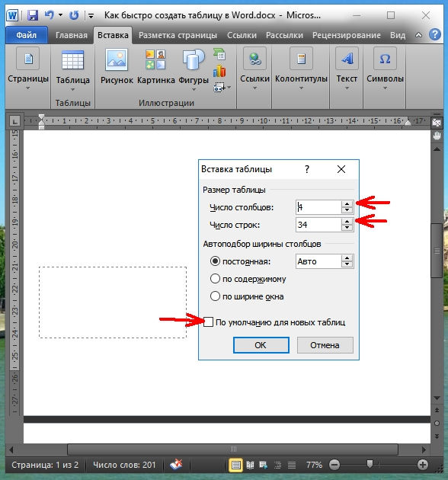Screen dimensions: 448x480
Task: Expand the Колонтитулы dropdown
Action: click(x=301, y=88)
